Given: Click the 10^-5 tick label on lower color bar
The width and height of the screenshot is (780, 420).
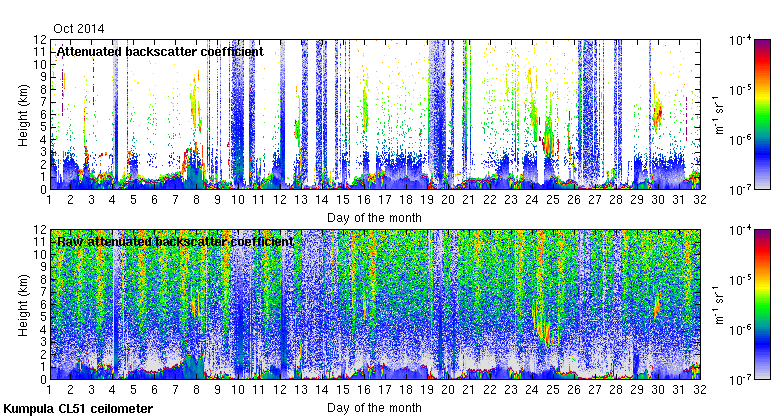Looking at the screenshot, I should (740, 280).
